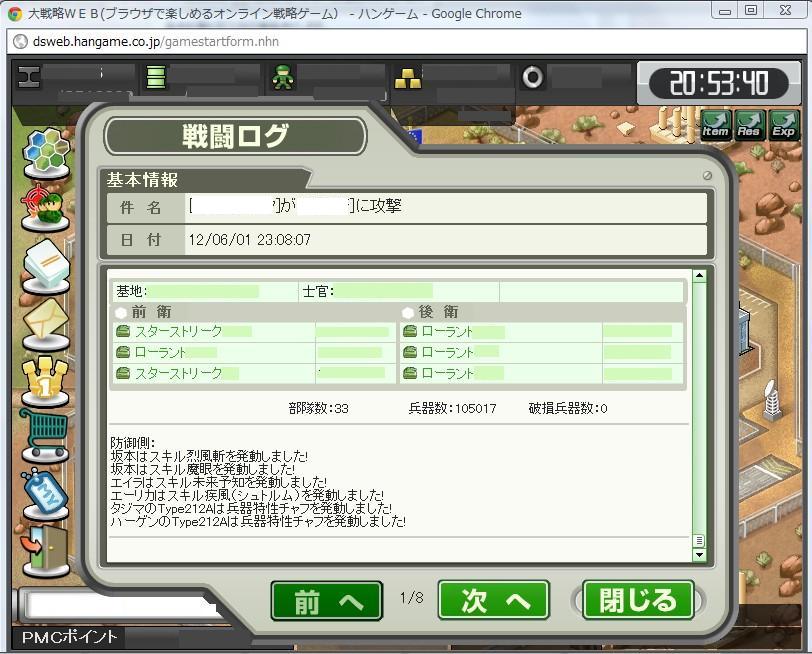
Task: Click the 戦闘ログ title banner
Action: pyautogui.click(x=236, y=136)
